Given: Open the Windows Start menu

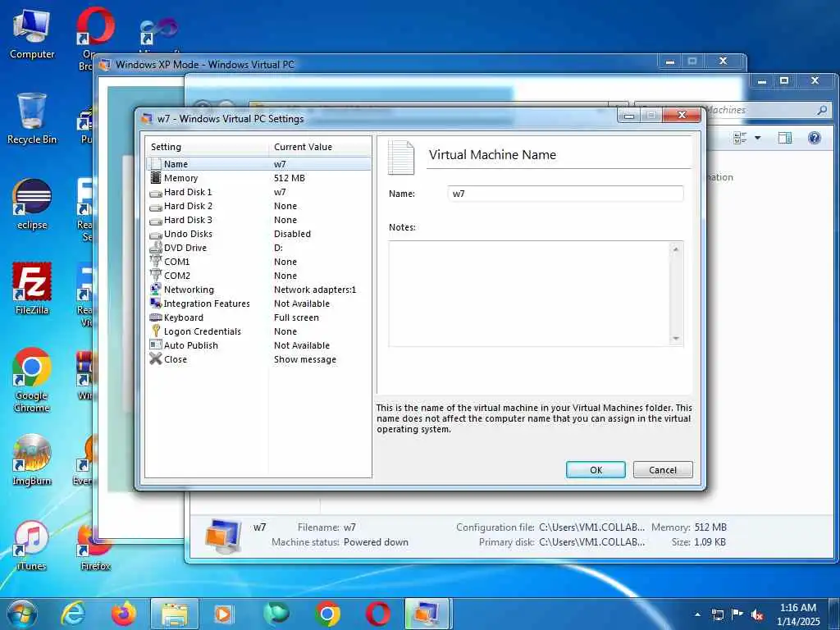Looking at the screenshot, I should pyautogui.click(x=21, y=614).
